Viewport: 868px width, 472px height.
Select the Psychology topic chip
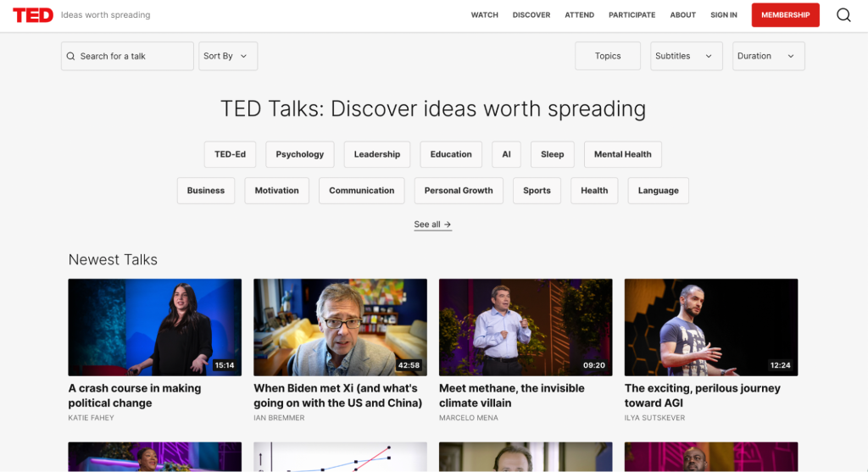point(300,154)
